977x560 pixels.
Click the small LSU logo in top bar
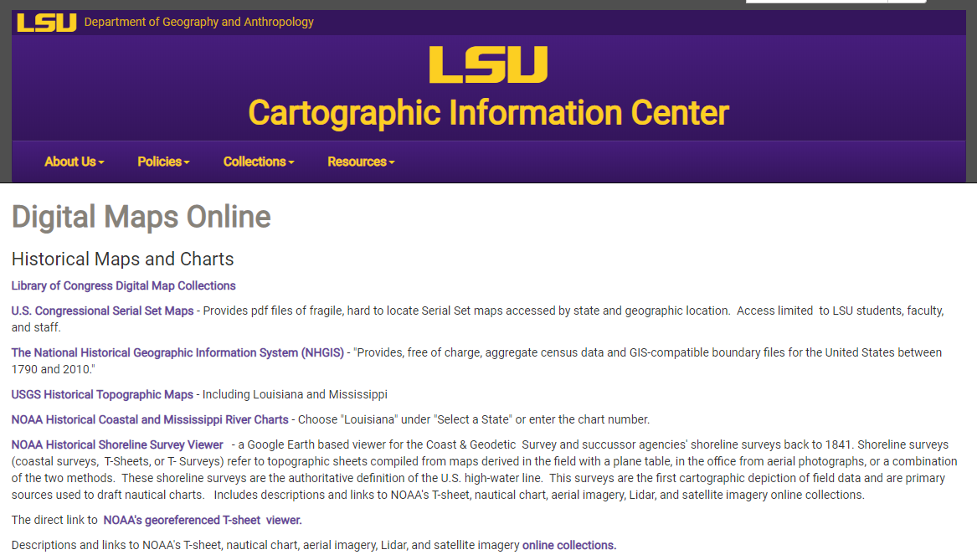point(47,23)
